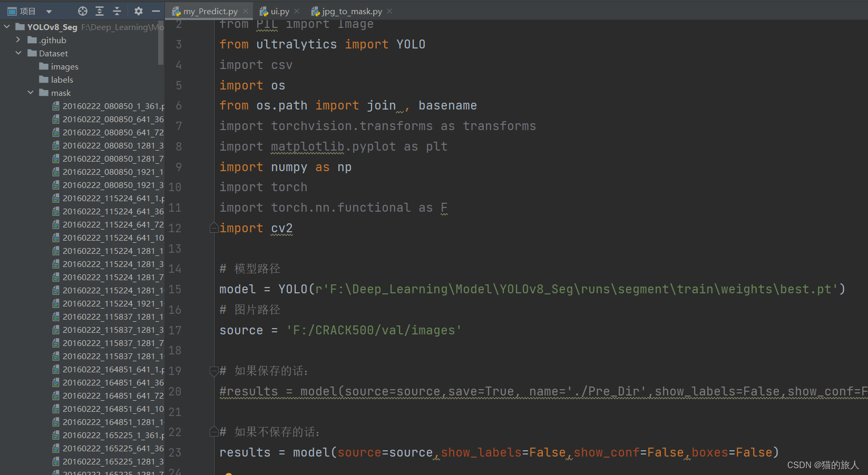Select file 20160222_115837_1281_3
This screenshot has width=868, height=475.
(113, 330)
